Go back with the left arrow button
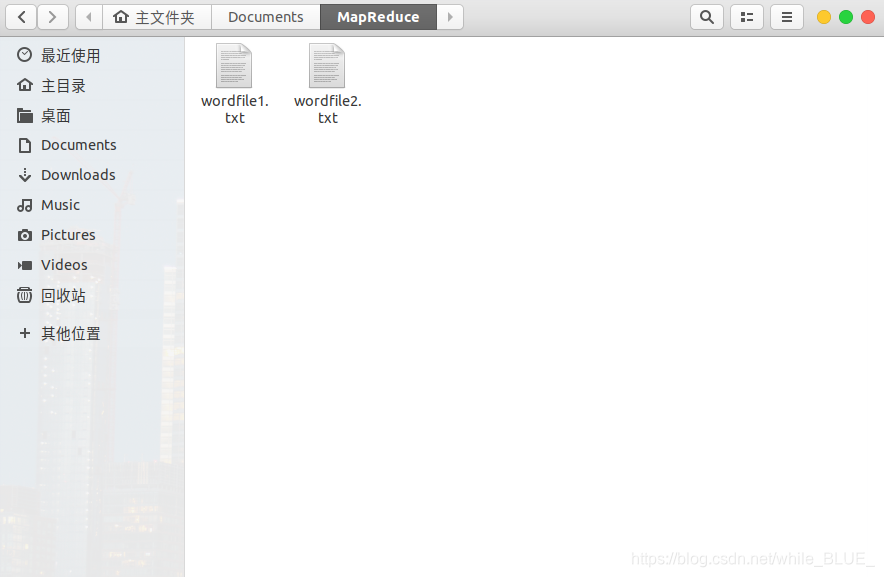Viewport: 884px width, 577px height. [x=21, y=17]
